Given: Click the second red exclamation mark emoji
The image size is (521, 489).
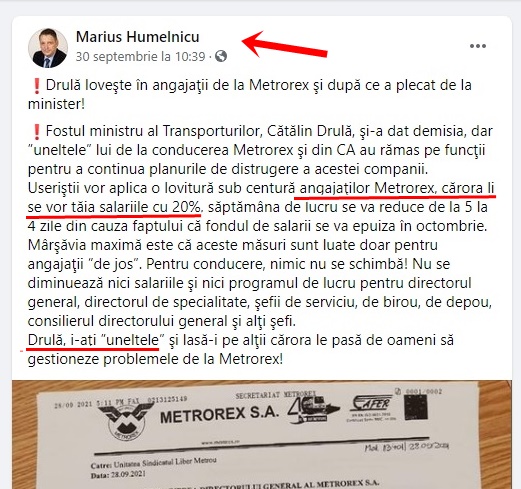Looking at the screenshot, I should 37,132.
